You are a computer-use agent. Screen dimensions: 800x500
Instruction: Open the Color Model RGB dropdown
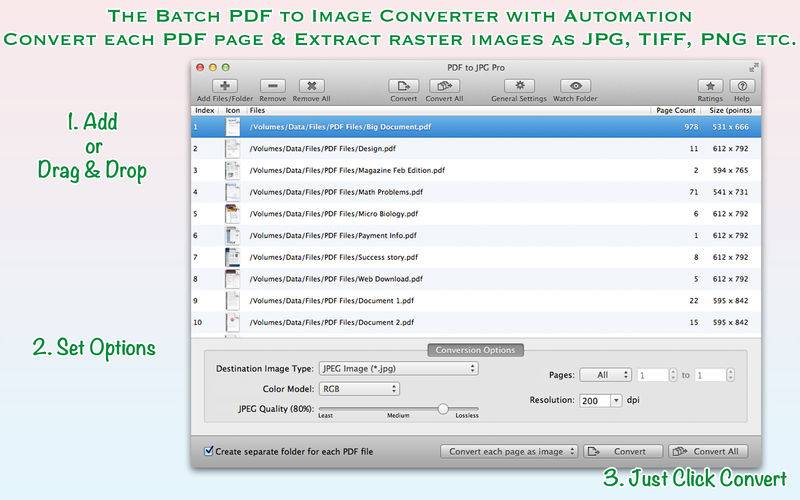point(359,389)
